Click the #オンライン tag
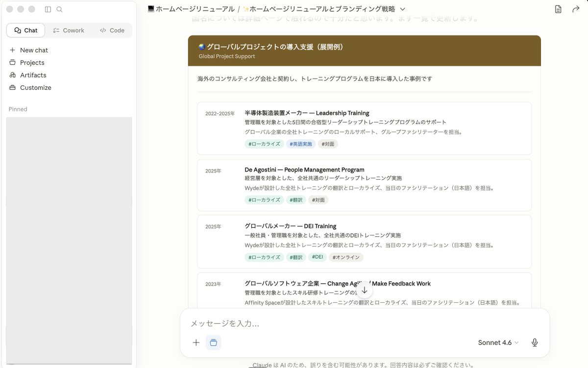Screen dimensions: 588x368 click(x=346, y=257)
